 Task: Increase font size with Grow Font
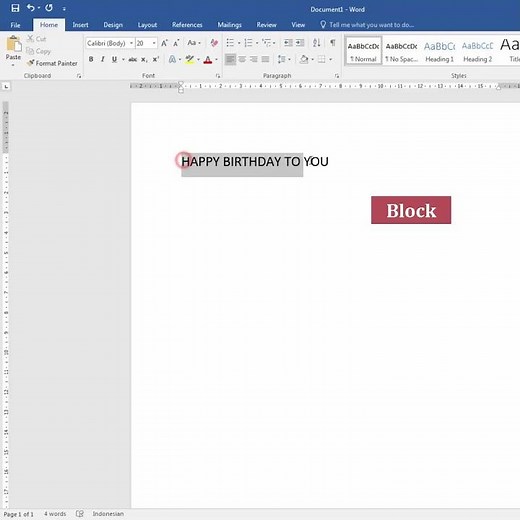[x=164, y=43]
